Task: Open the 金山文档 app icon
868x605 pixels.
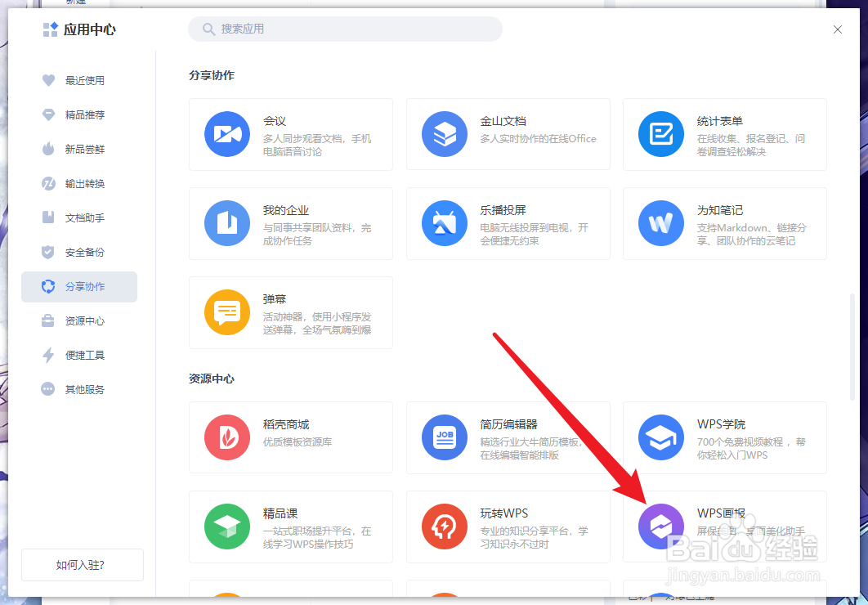Action: point(445,134)
